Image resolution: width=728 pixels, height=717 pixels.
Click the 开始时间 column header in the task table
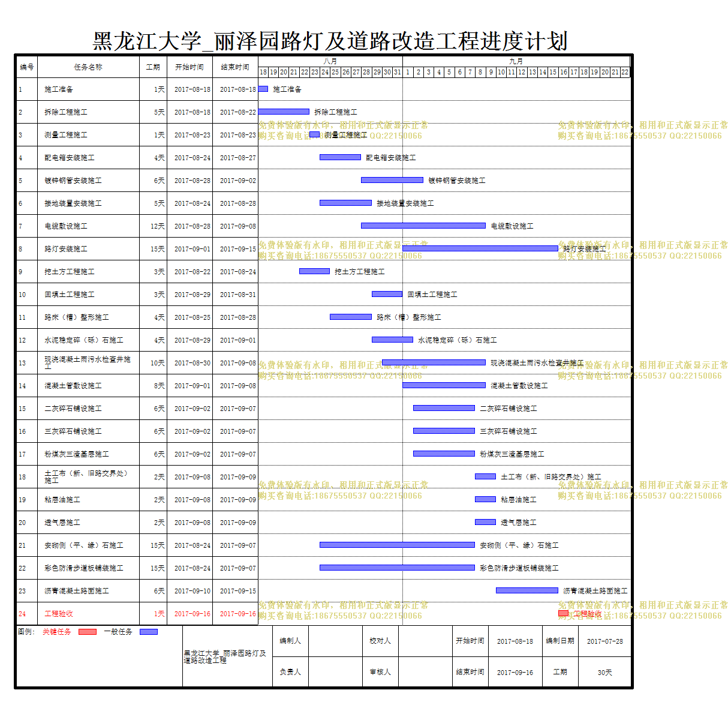point(189,67)
